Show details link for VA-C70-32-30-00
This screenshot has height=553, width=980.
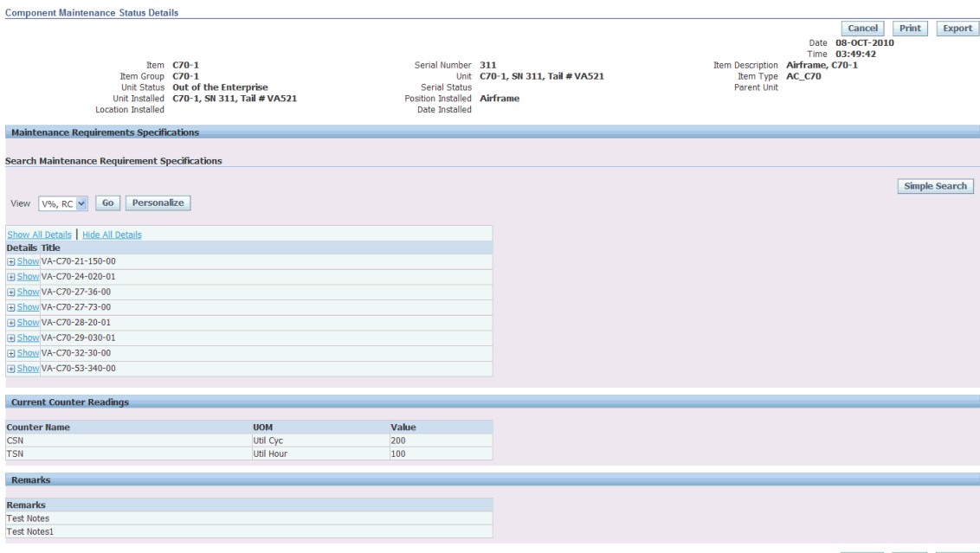28,353
